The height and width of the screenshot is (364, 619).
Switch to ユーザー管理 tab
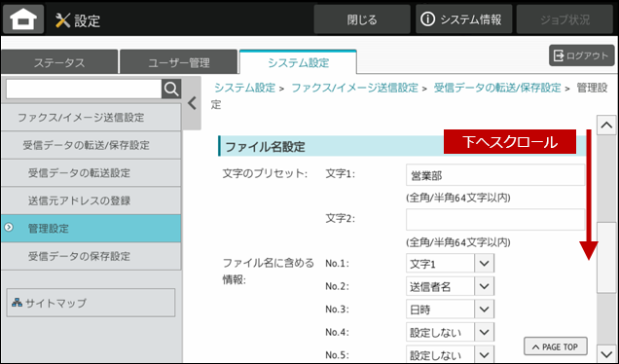pyautogui.click(x=179, y=62)
